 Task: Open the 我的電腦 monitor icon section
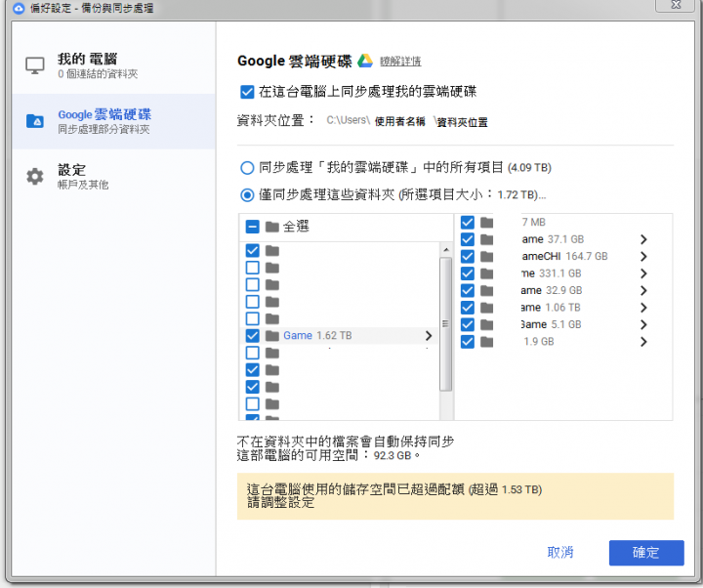(x=35, y=65)
